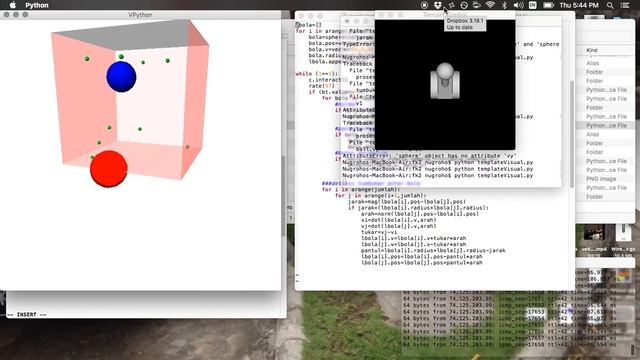The width and height of the screenshot is (640, 360).
Task: Click the line for i in arange(jumlah):
Action: pyautogui.click(x=361, y=189)
